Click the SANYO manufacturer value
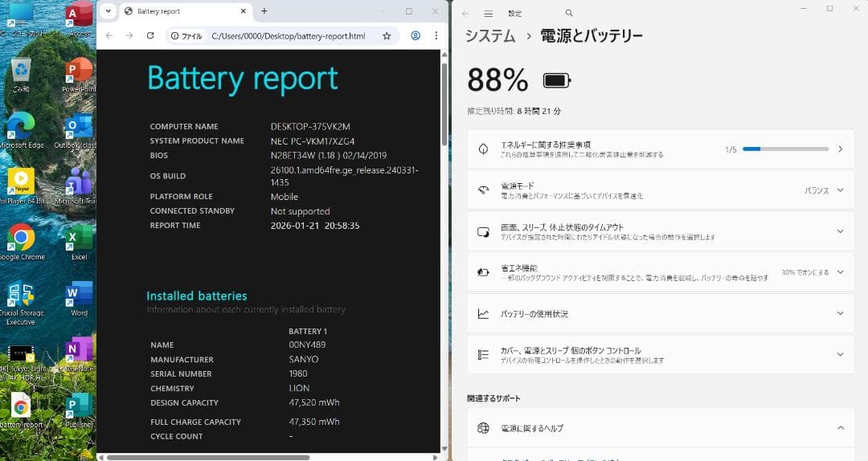 303,359
